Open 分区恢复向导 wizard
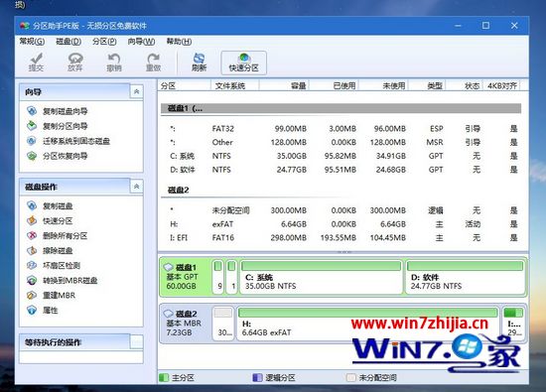 [x=58, y=156]
